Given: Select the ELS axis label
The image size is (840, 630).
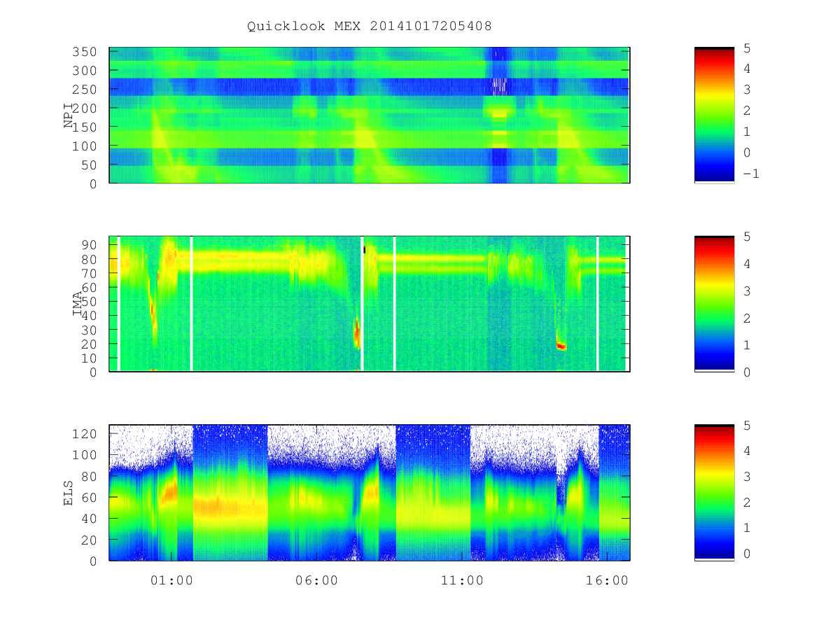Looking at the screenshot, I should click(x=69, y=493).
